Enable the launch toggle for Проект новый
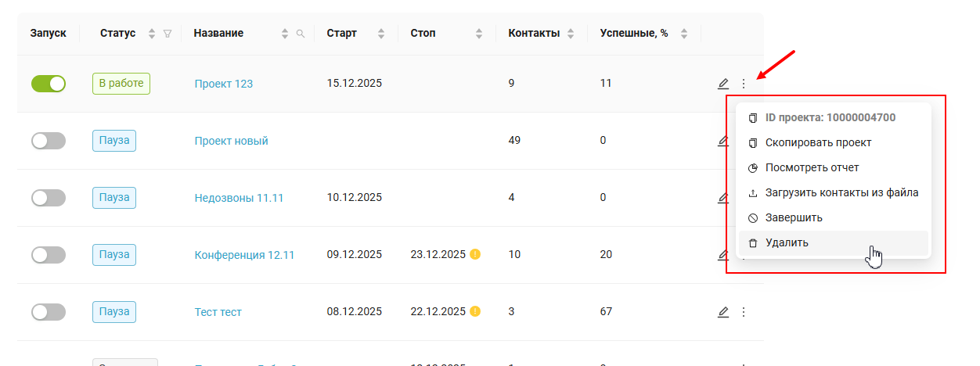This screenshot has height=366, width=980. pos(49,141)
